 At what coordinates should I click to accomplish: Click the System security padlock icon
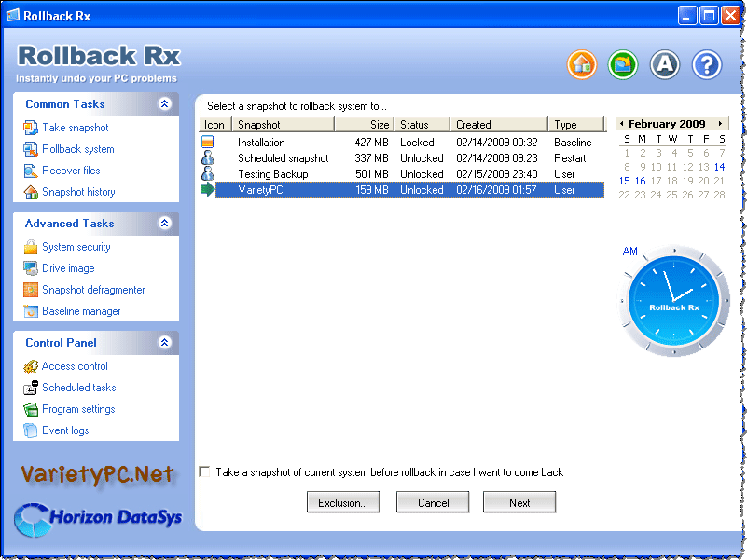point(31,247)
